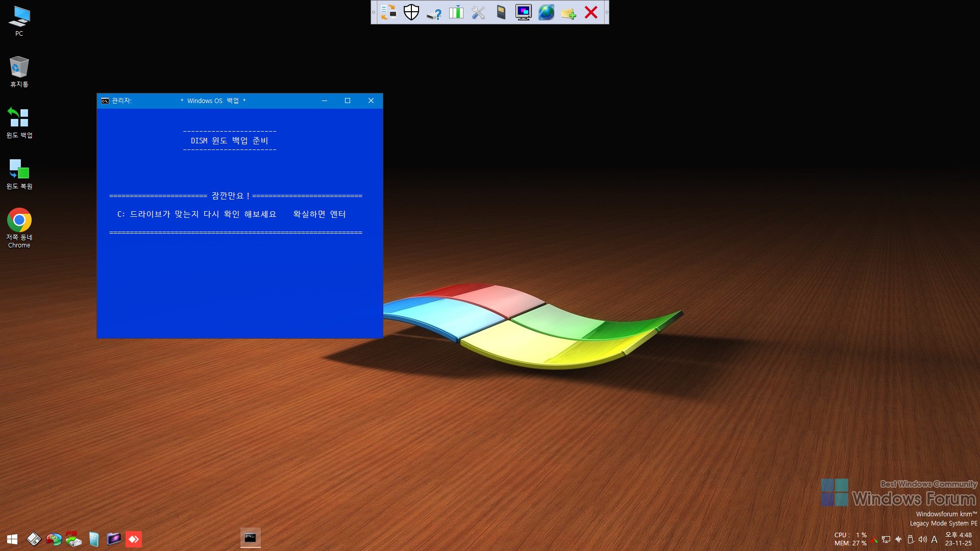Image resolution: width=980 pixels, height=551 pixels.
Task: Click the '잠깐만요 !' warning text
Action: coord(230,196)
